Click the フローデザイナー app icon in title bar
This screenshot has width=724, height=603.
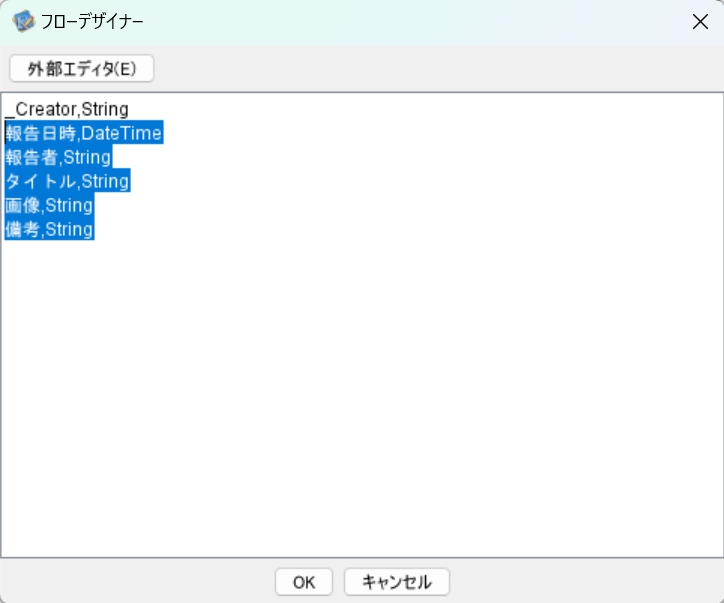pos(22,22)
